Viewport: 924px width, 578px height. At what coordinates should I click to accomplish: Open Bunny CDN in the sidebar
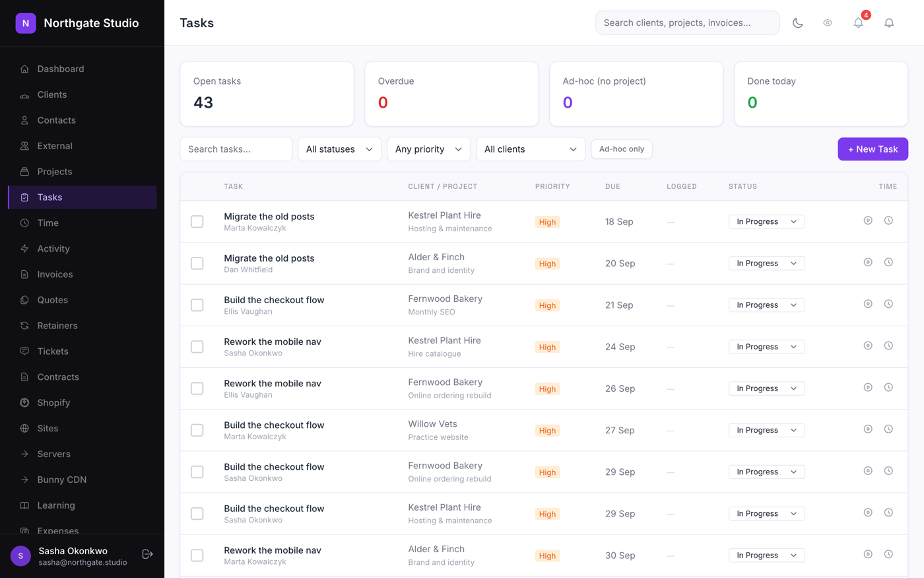click(82, 480)
